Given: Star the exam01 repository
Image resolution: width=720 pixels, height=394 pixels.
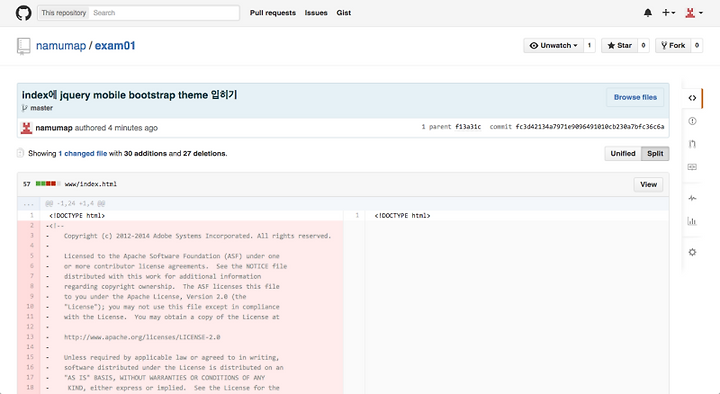Looking at the screenshot, I should click(x=619, y=45).
